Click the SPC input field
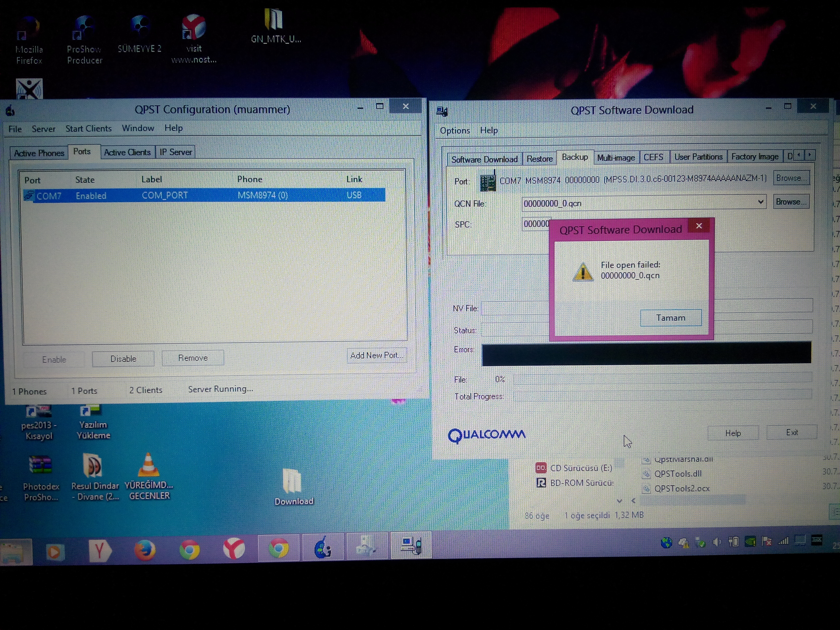This screenshot has height=630, width=840. [536, 224]
